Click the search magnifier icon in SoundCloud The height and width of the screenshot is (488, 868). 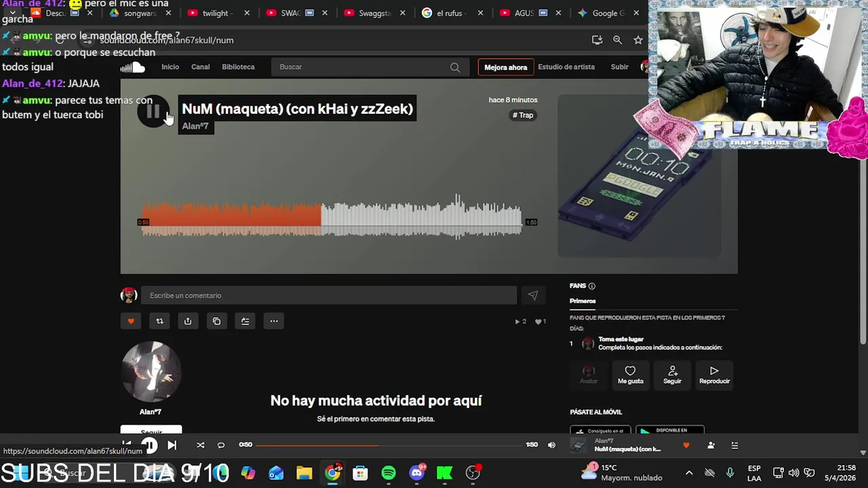tap(455, 67)
